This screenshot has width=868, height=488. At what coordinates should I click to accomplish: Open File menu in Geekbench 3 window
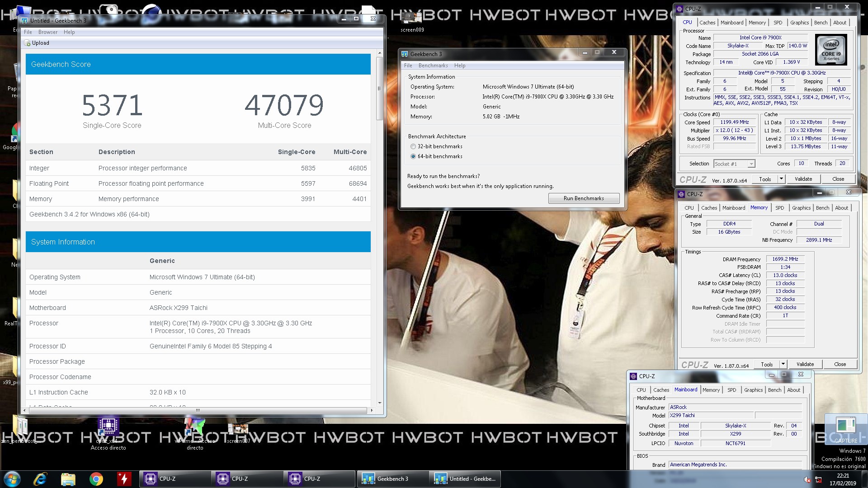tap(408, 66)
